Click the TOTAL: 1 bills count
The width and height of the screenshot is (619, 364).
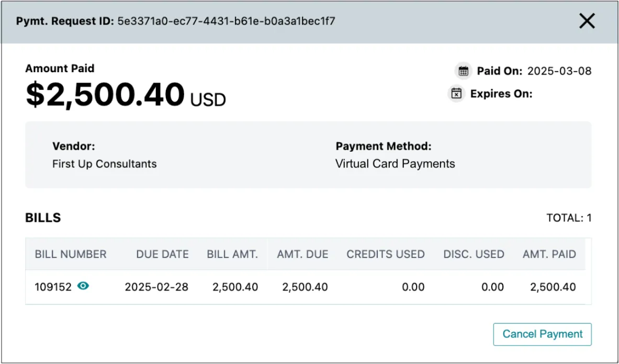569,218
